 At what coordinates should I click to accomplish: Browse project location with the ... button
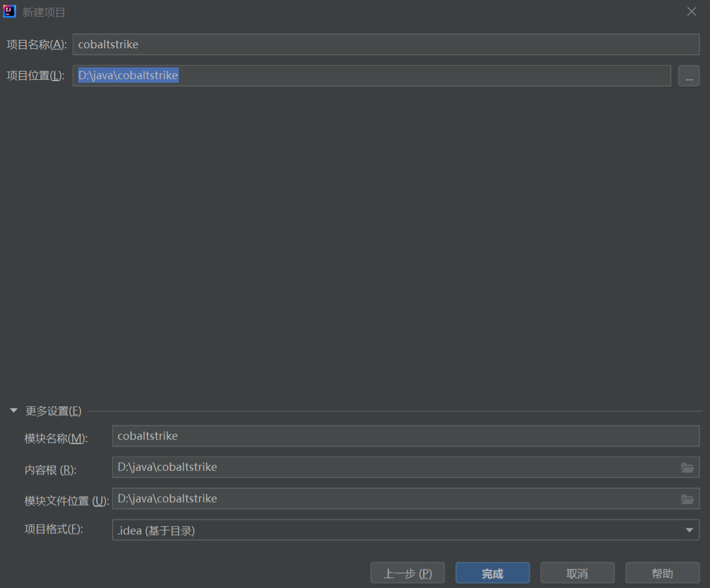689,76
